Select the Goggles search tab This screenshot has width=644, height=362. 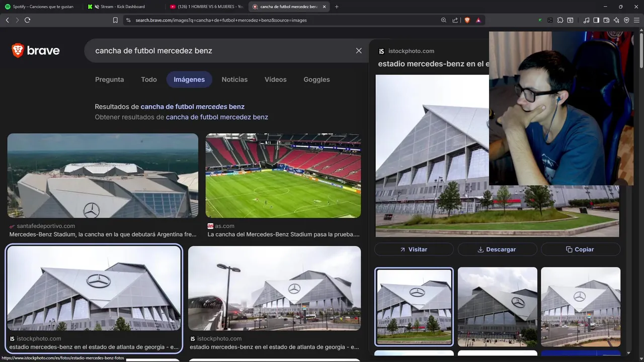[316, 79]
